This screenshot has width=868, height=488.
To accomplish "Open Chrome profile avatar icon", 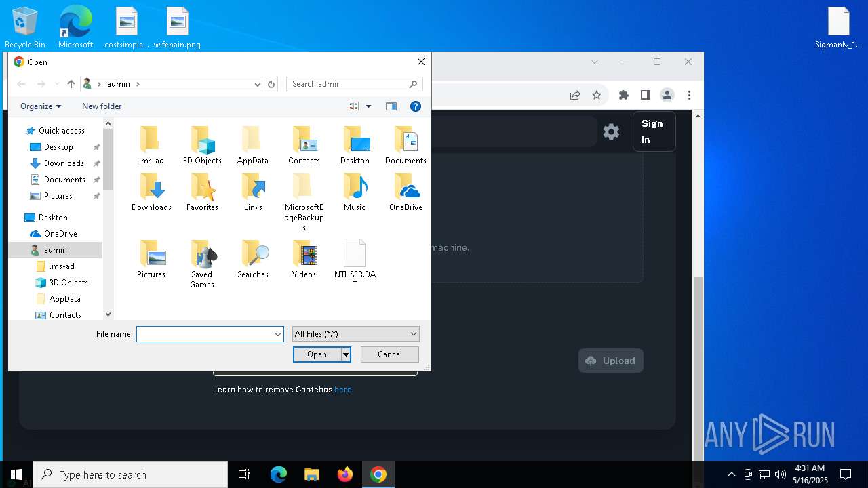I will 667,96.
